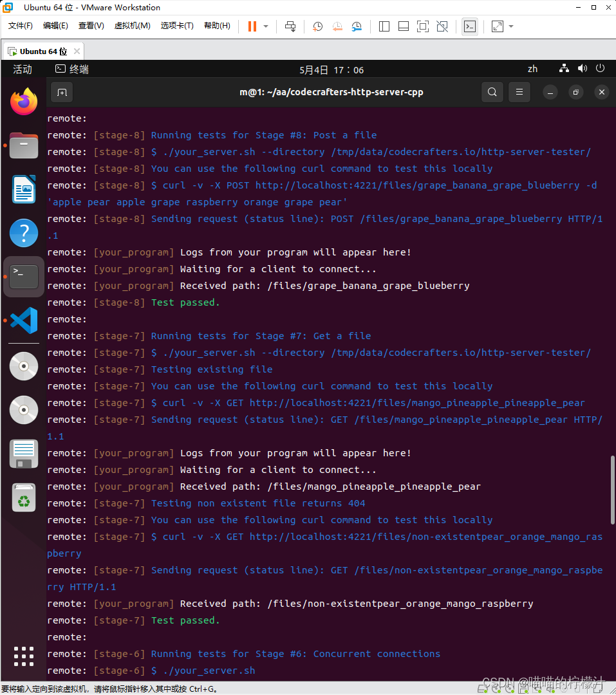Expand the stretch display dropdown arrow
616x695 pixels.
[511, 26]
